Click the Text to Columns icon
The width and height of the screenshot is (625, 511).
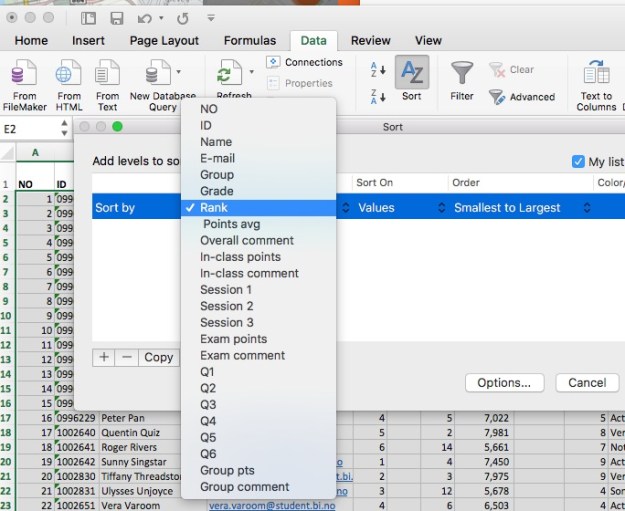point(596,74)
